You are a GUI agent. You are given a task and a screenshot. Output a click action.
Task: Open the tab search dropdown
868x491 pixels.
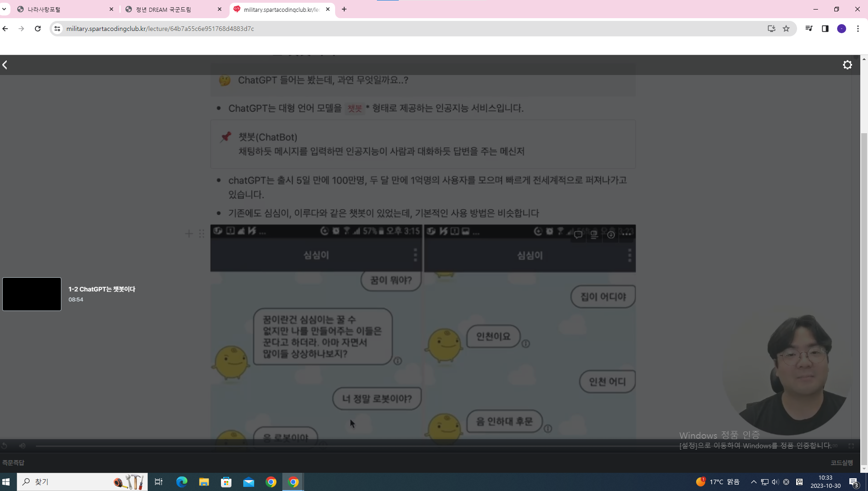click(4, 9)
